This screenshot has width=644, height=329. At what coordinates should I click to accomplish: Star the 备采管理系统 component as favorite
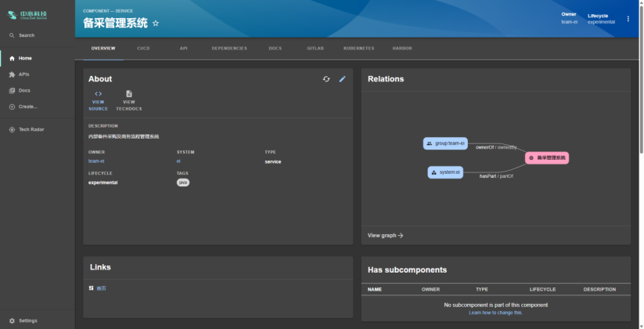(156, 23)
